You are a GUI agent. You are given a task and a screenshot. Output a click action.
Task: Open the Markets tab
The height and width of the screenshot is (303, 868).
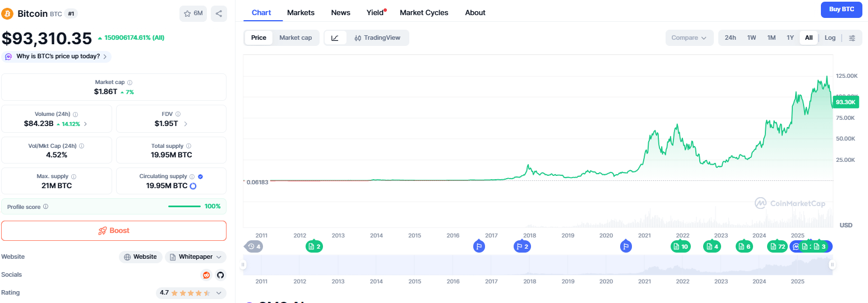point(301,12)
